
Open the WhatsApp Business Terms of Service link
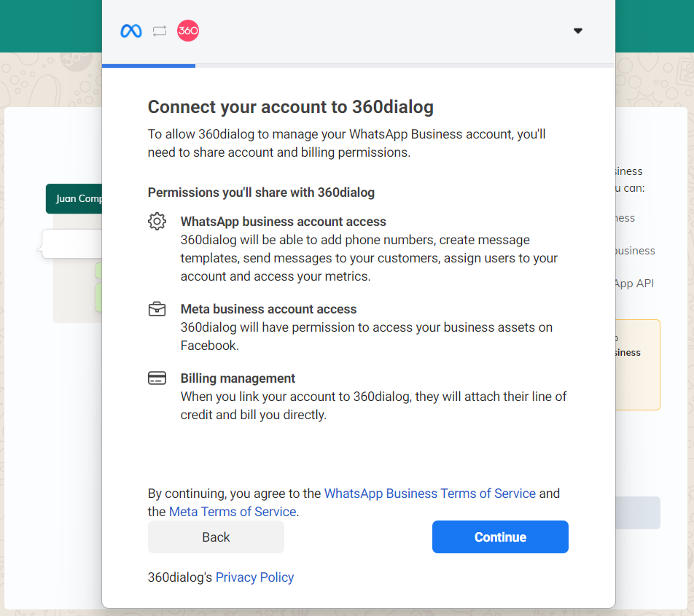430,494
